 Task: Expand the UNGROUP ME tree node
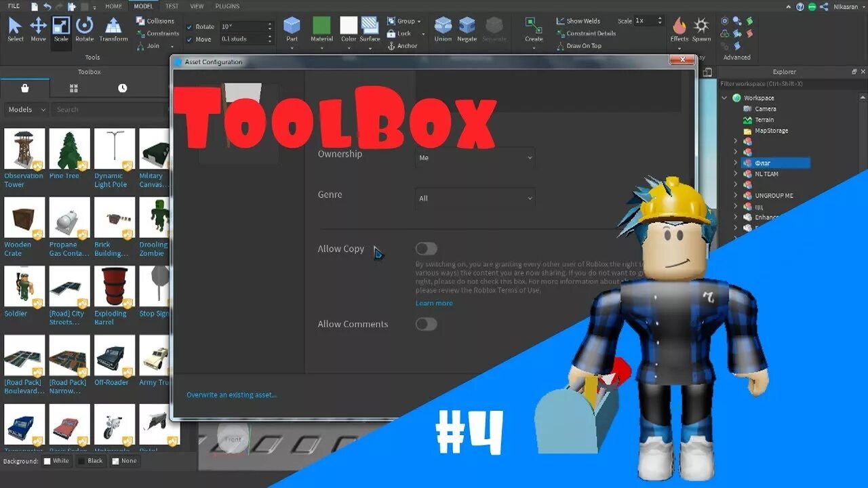736,195
